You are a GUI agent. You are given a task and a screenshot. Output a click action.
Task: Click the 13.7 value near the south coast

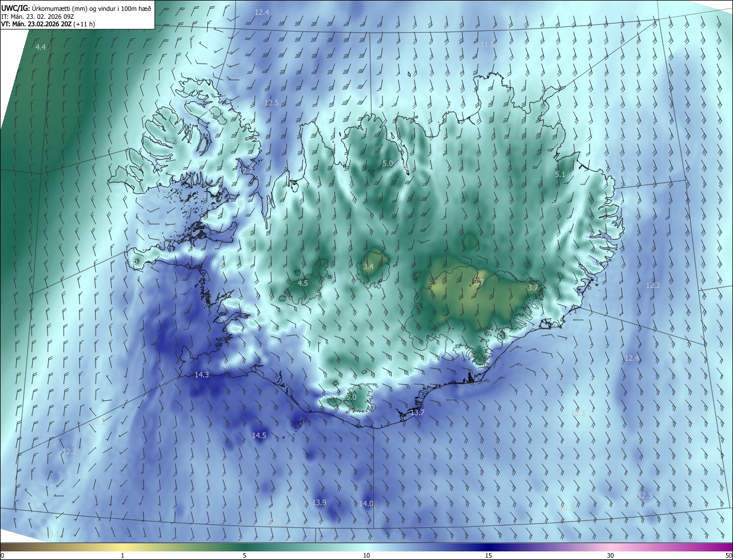(417, 413)
